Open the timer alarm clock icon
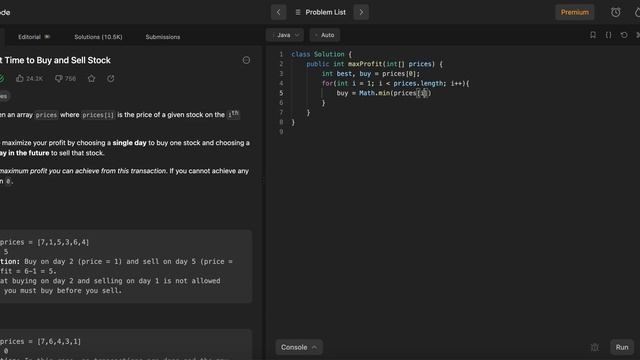Image resolution: width=640 pixels, height=360 pixels. pyautogui.click(x=616, y=12)
